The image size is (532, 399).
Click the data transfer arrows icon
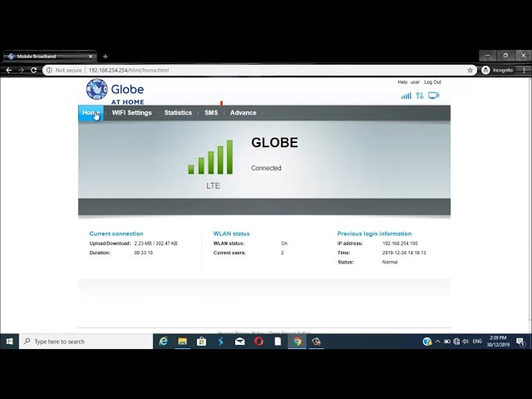pos(420,96)
